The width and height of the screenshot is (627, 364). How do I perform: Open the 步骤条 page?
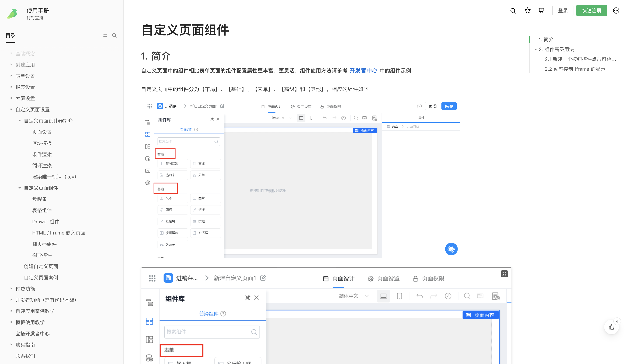[x=40, y=199]
